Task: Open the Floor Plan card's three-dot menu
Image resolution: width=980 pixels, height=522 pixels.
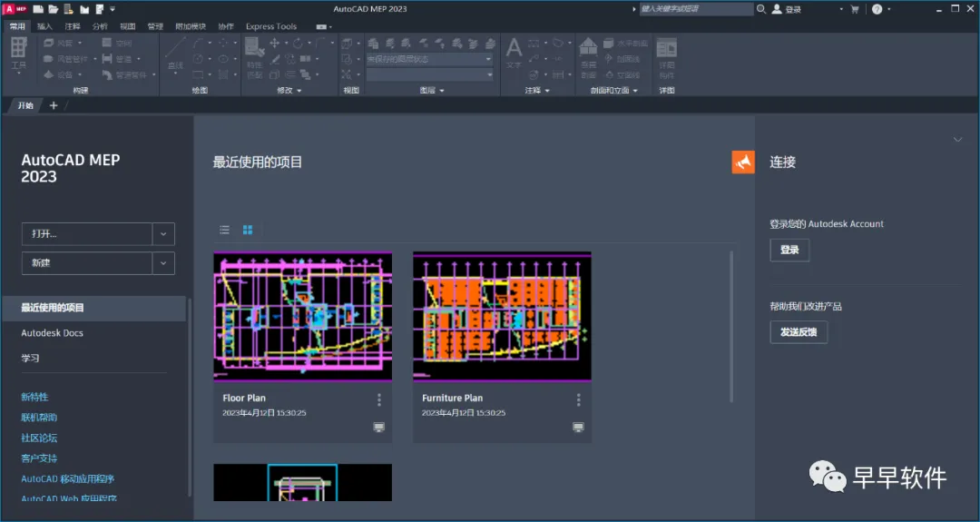Action: [378, 399]
